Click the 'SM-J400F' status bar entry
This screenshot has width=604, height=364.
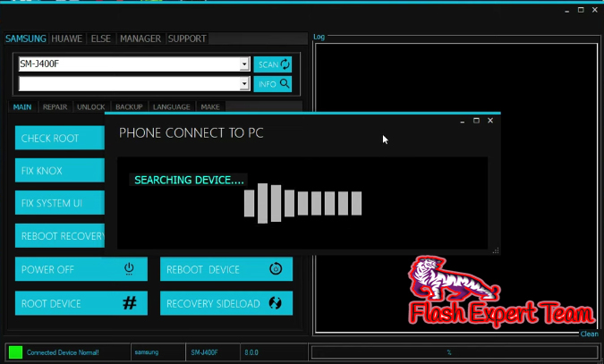[x=204, y=352]
